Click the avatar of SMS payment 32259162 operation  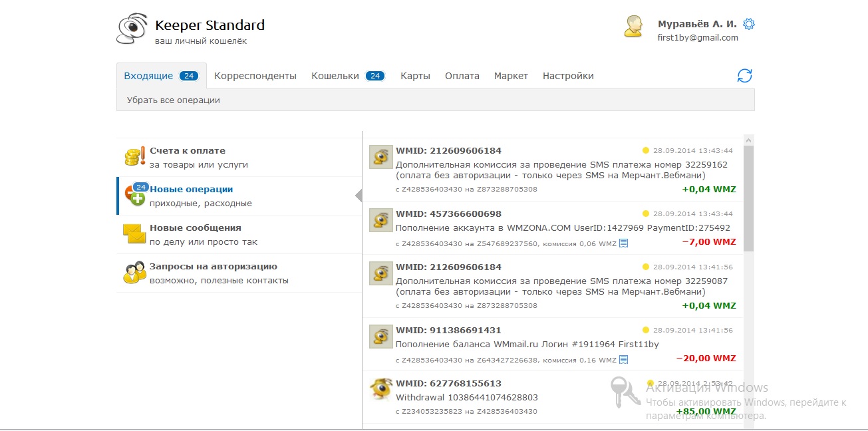pos(380,157)
